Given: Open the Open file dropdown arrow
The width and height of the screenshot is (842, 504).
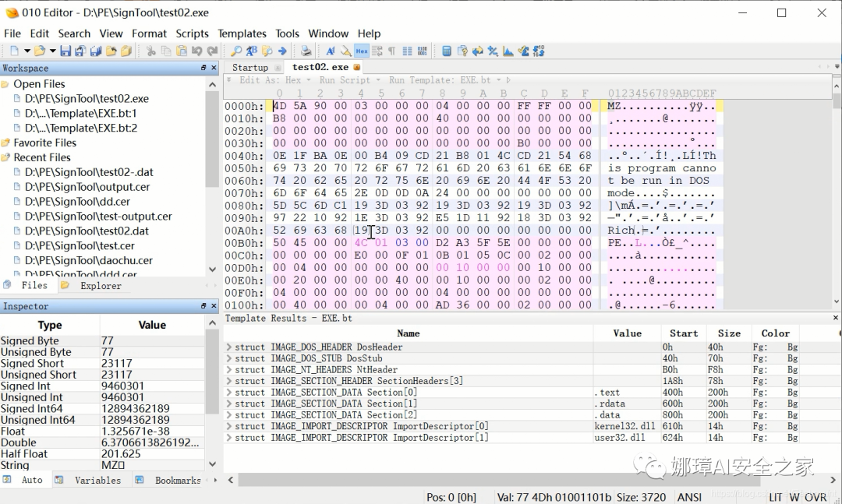Looking at the screenshot, I should pos(53,51).
